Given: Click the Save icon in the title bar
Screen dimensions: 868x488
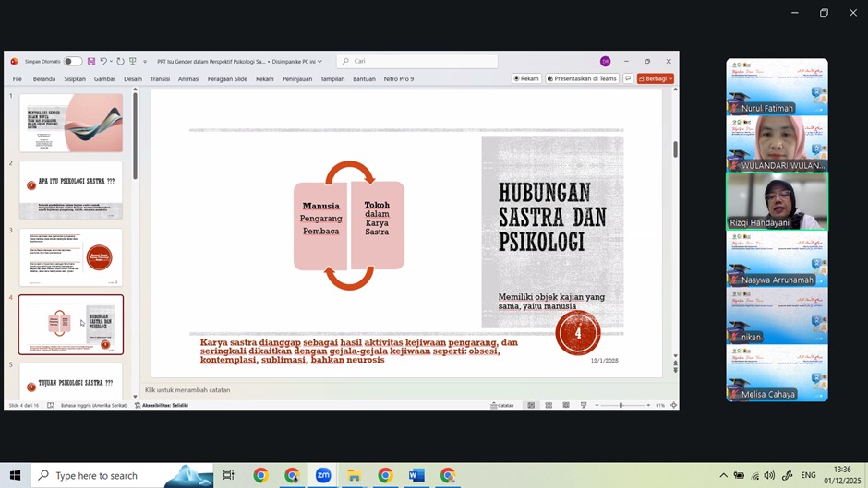Looking at the screenshot, I should pos(91,62).
